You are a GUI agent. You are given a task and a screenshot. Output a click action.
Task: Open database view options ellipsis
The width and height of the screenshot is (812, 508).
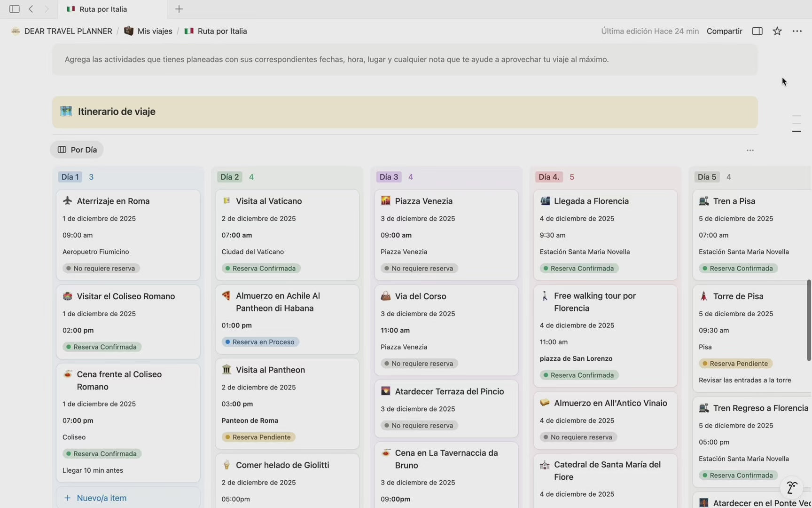(750, 150)
